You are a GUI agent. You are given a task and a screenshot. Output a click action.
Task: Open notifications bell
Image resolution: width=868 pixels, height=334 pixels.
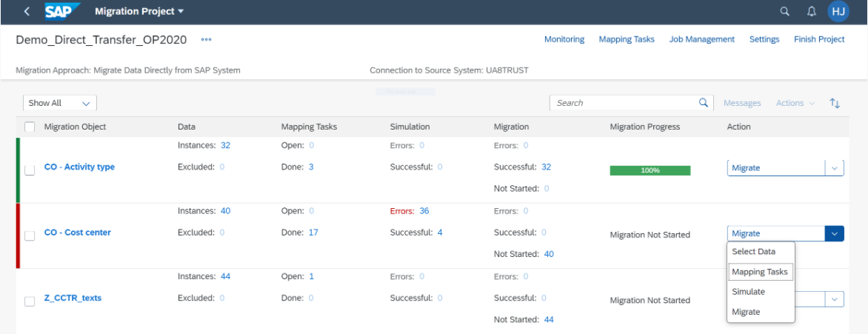[812, 12]
